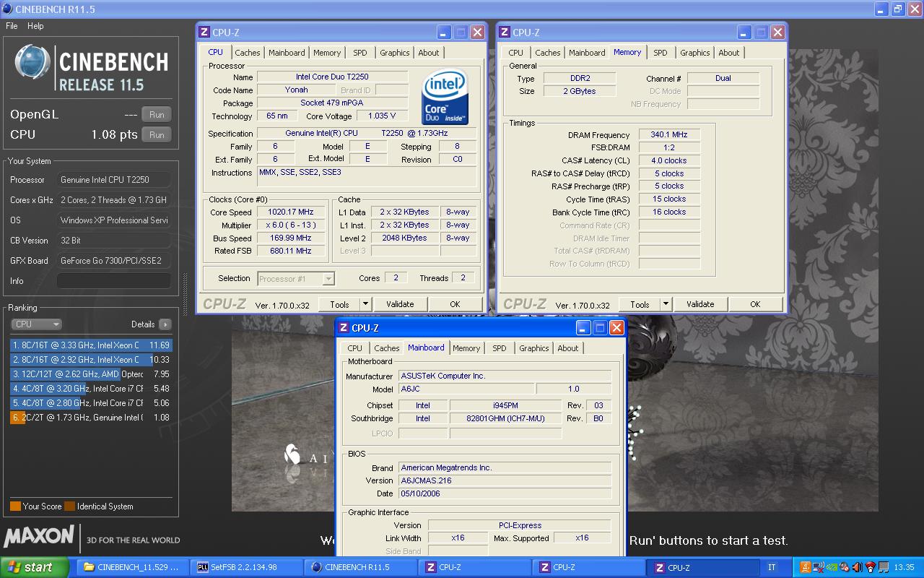924x578 pixels.
Task: Select ranking entry with score 11.69
Action: coord(91,345)
